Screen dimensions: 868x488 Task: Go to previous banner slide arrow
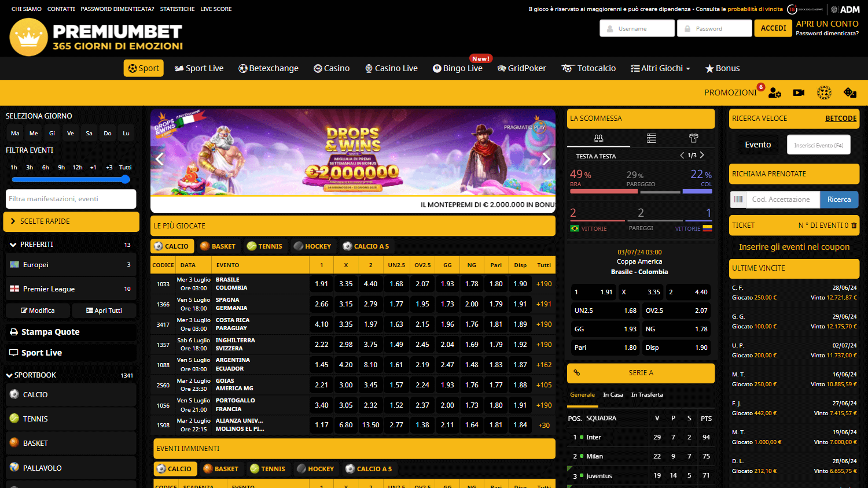click(x=160, y=158)
